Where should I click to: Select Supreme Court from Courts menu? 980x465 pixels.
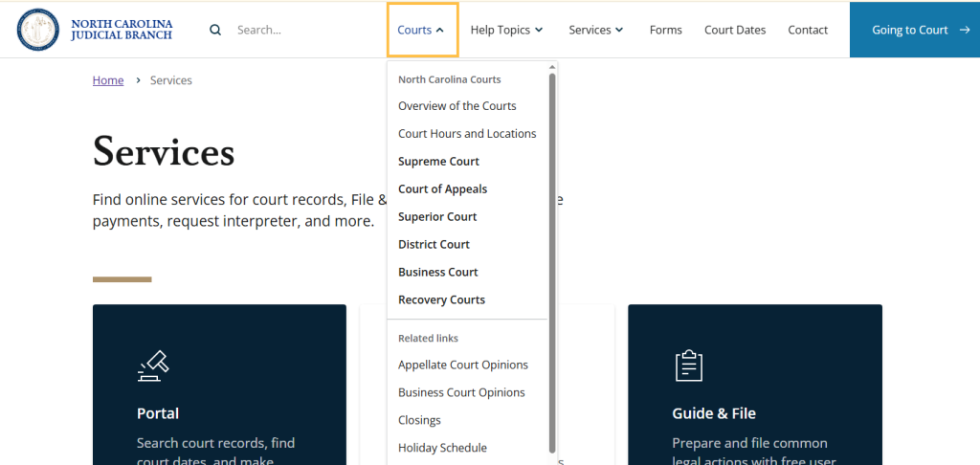(x=438, y=162)
